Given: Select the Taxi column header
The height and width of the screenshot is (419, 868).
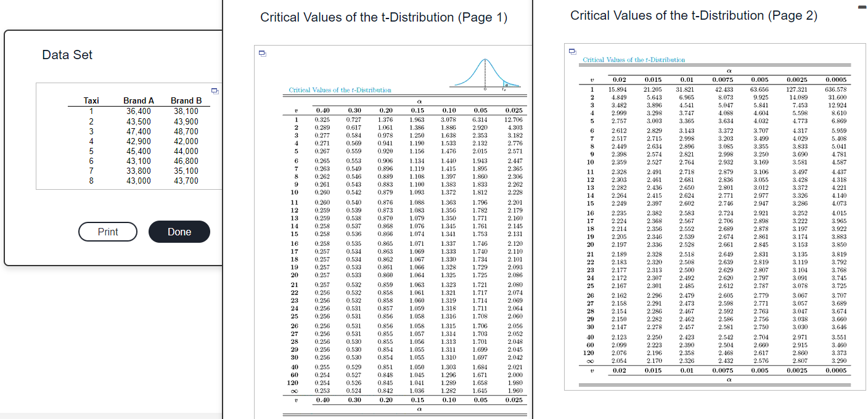Looking at the screenshot, I should 91,100.
